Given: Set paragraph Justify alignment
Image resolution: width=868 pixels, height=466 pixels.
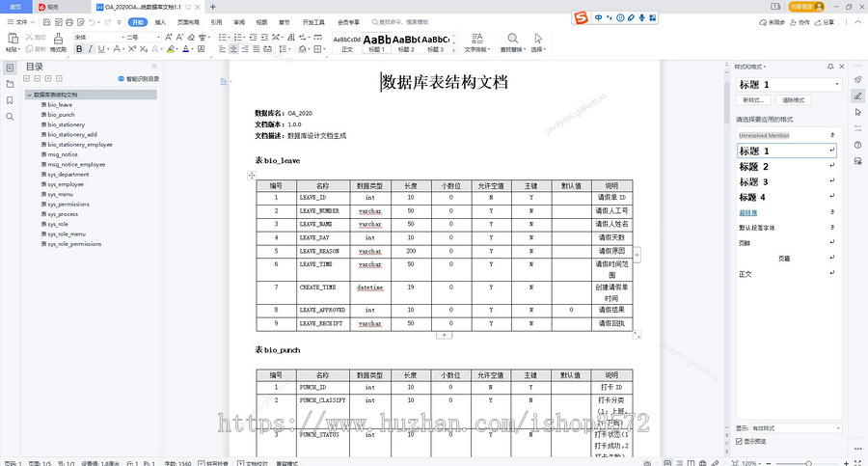Looking at the screenshot, I should click(256, 49).
